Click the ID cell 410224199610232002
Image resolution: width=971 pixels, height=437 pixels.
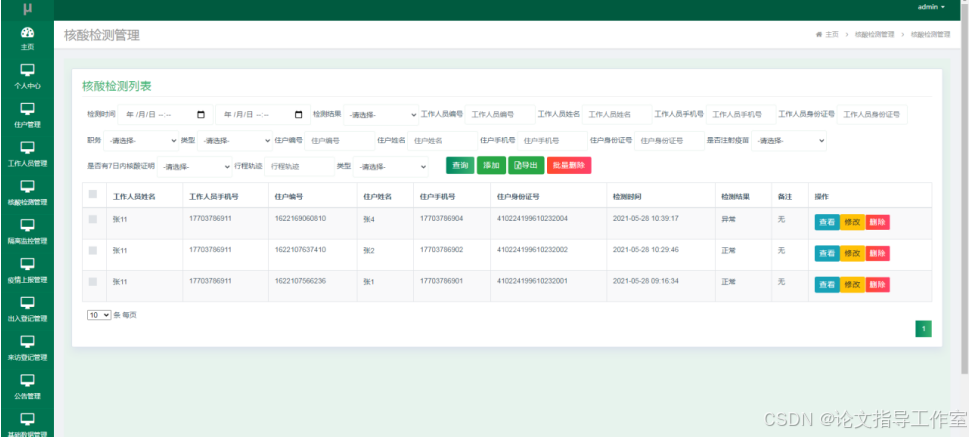tap(533, 250)
